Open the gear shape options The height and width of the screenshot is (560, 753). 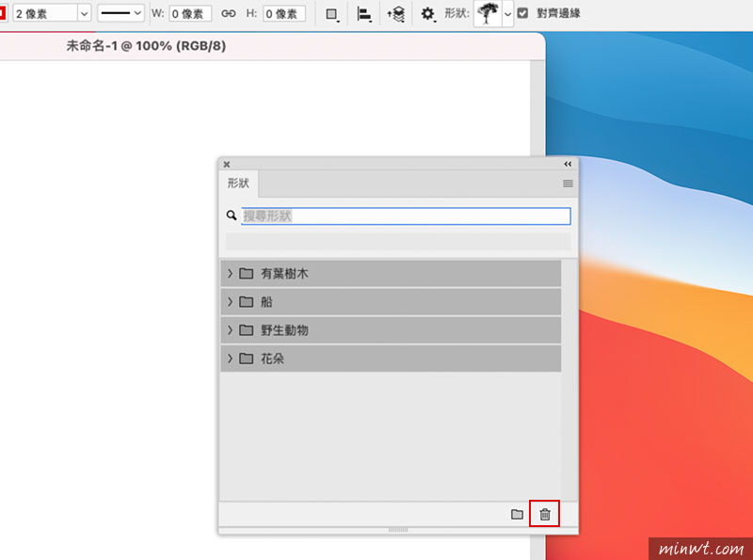[427, 14]
